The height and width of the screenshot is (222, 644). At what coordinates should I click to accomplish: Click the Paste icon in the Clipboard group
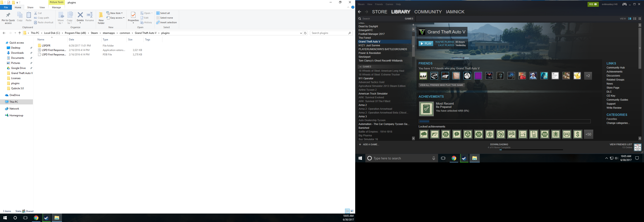click(x=29, y=17)
